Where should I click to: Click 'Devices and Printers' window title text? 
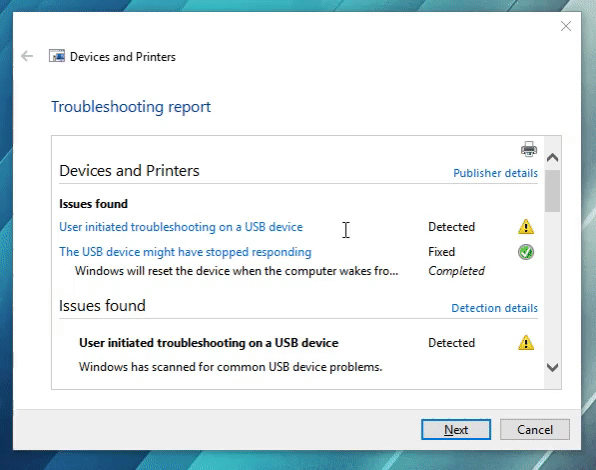click(123, 57)
